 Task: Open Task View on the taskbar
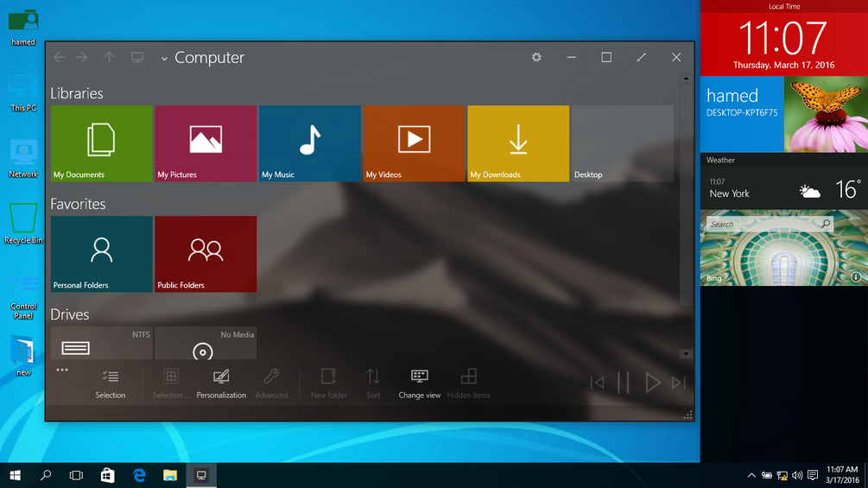(76, 475)
